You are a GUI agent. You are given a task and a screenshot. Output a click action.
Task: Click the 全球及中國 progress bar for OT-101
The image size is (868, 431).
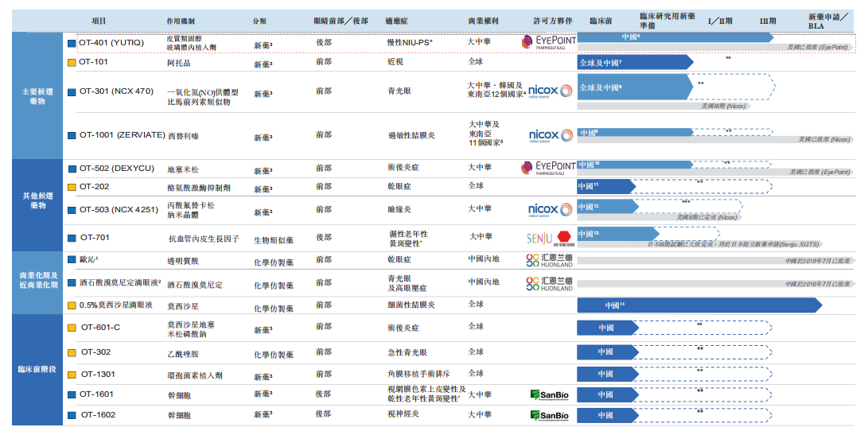634,62
